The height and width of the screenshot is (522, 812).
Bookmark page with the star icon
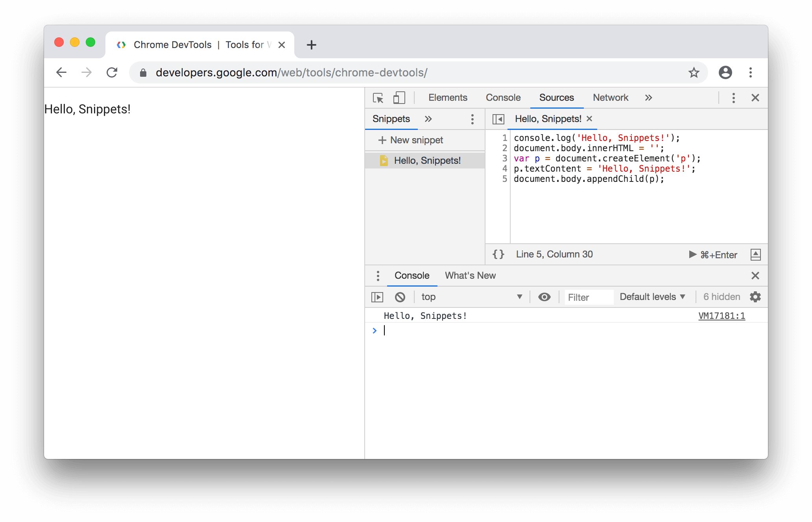click(x=694, y=72)
